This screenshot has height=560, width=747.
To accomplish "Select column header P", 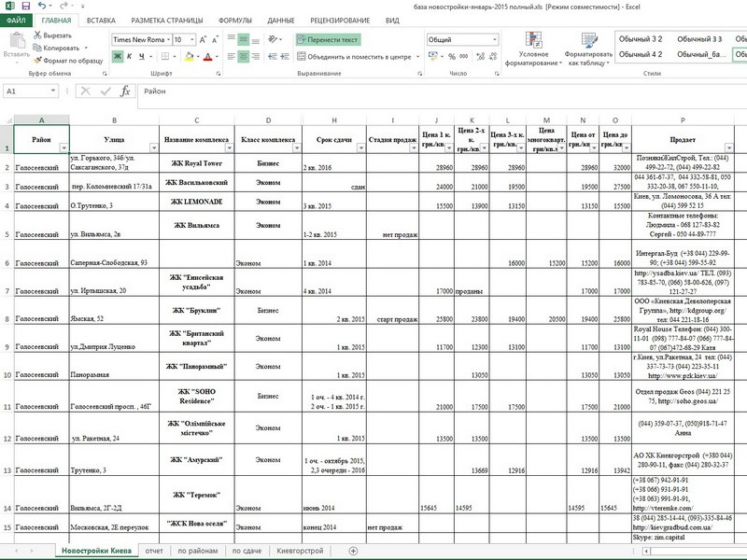I will pos(683,120).
